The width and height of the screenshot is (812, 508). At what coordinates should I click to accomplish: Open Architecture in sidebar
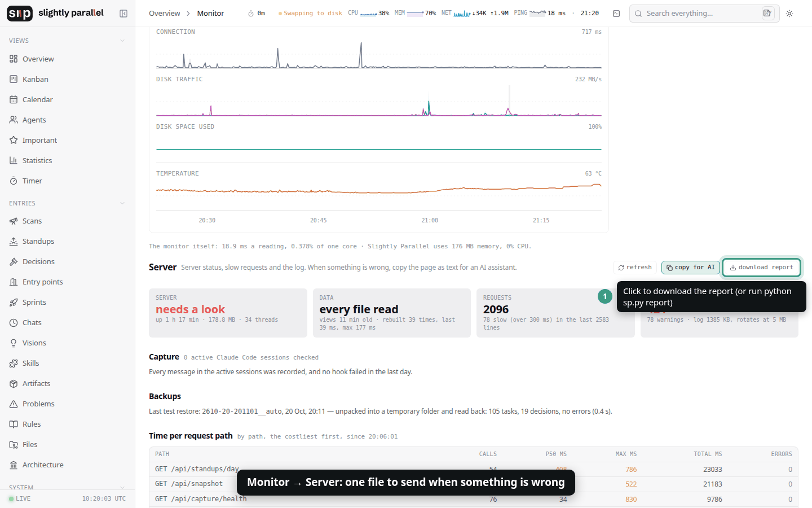(68, 465)
